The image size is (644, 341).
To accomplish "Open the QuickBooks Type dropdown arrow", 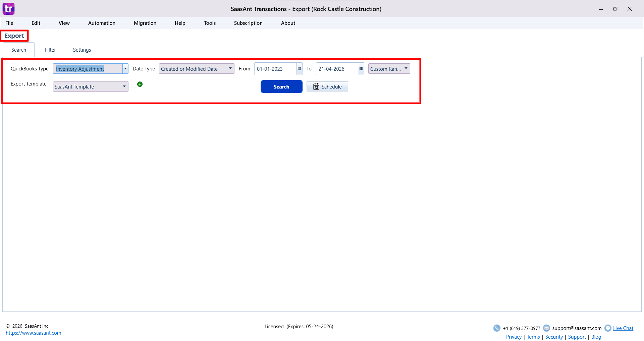I will point(125,69).
